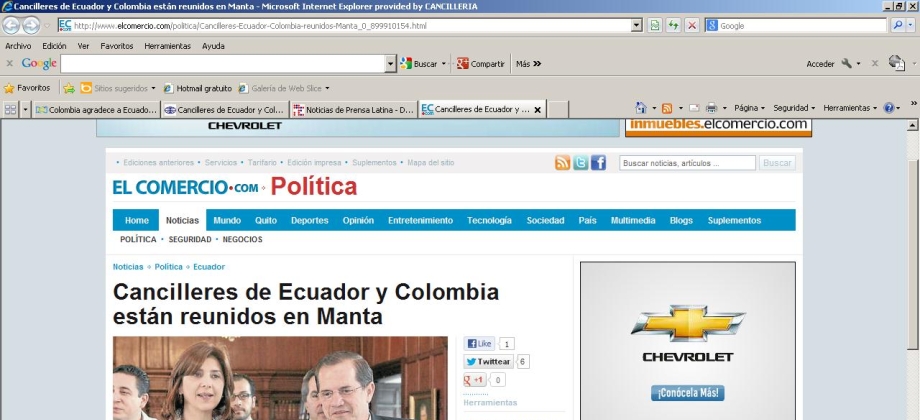Viewport: 920px width, 420px height.
Task: Open the address bar history dropdown
Action: pos(637,25)
